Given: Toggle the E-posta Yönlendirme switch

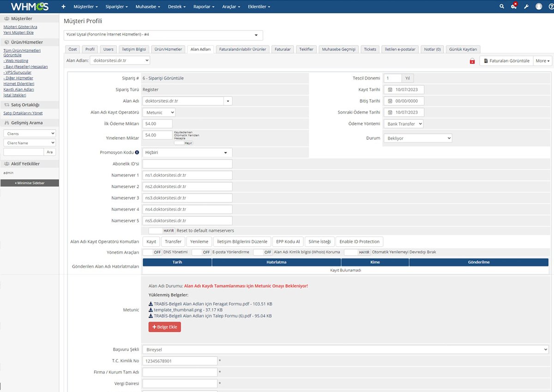Looking at the screenshot, I should 201,252.
